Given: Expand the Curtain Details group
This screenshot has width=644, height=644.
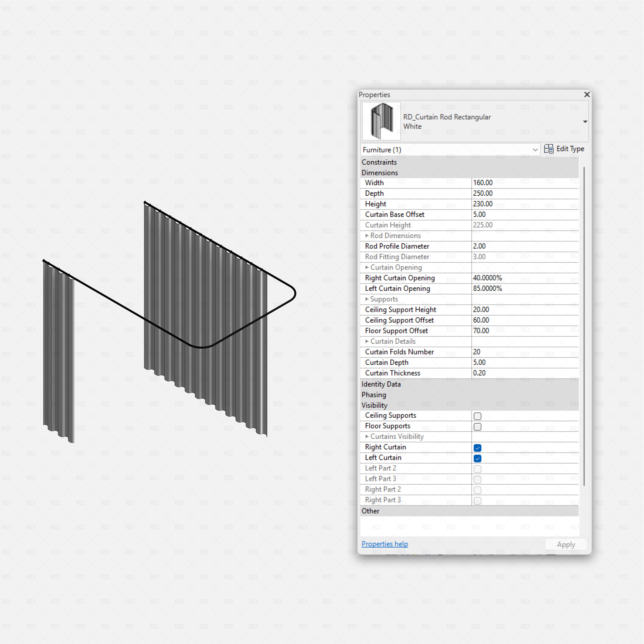Looking at the screenshot, I should (367, 341).
